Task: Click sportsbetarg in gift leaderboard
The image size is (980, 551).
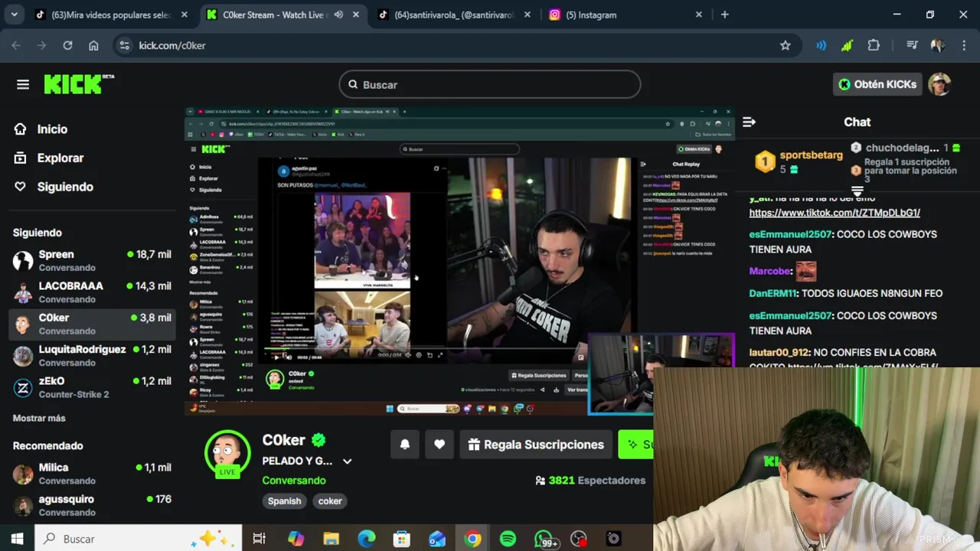Action: click(811, 155)
